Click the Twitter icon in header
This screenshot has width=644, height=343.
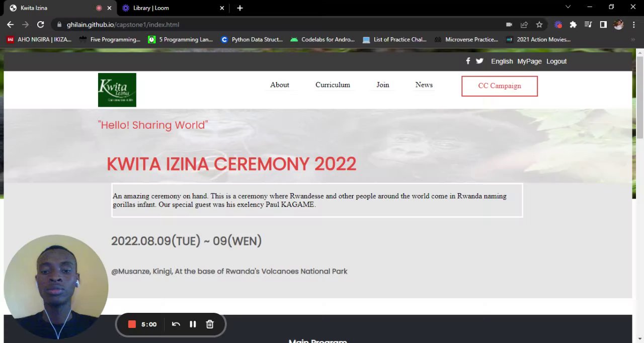(479, 61)
